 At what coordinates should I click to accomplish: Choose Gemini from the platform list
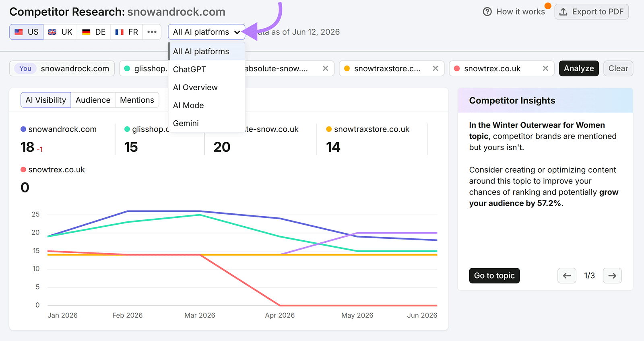point(207,123)
